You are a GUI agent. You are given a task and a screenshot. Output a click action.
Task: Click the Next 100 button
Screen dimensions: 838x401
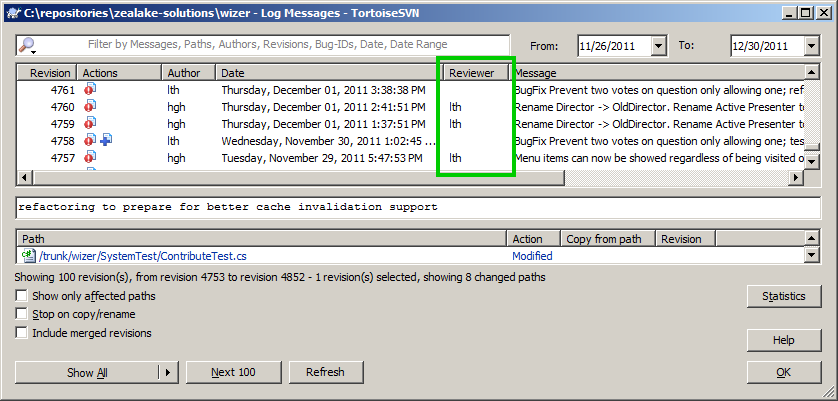[x=234, y=372]
